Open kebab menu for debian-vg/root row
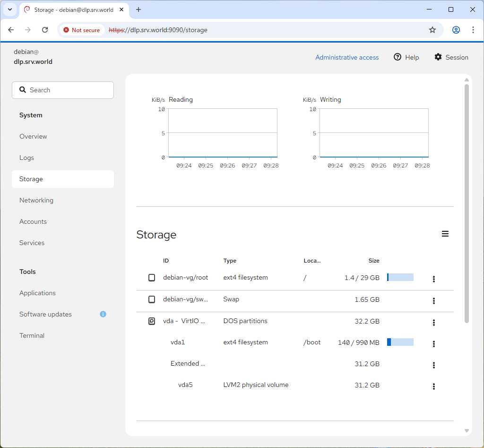This screenshot has width=484, height=448. (433, 279)
